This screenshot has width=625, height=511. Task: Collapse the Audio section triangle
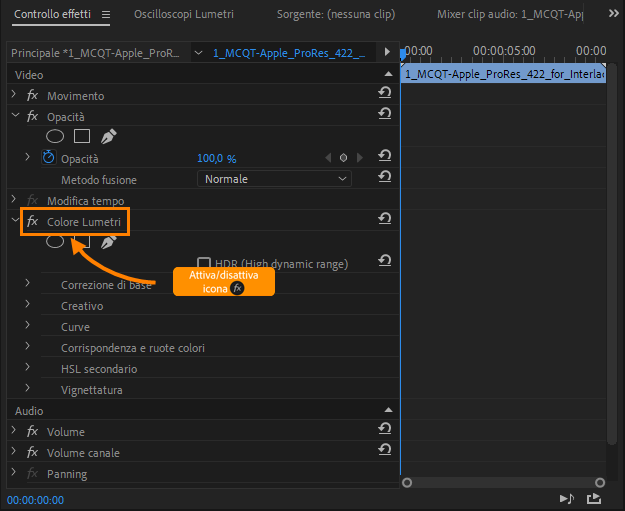pyautogui.click(x=388, y=410)
